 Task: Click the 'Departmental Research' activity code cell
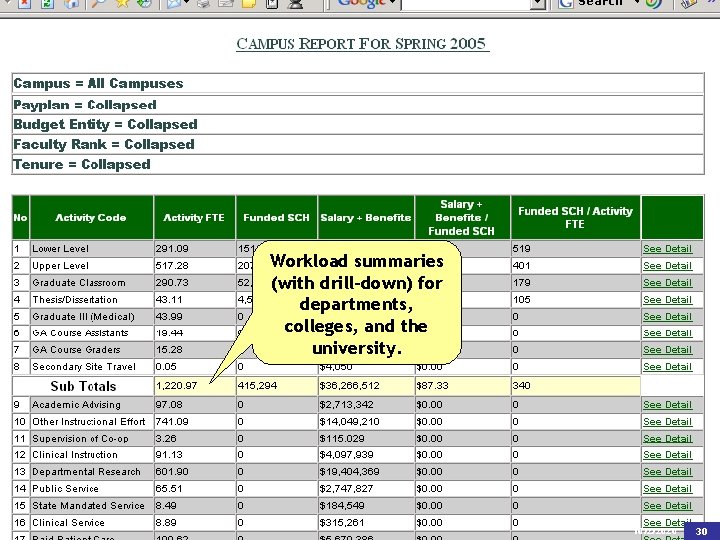[91, 472]
